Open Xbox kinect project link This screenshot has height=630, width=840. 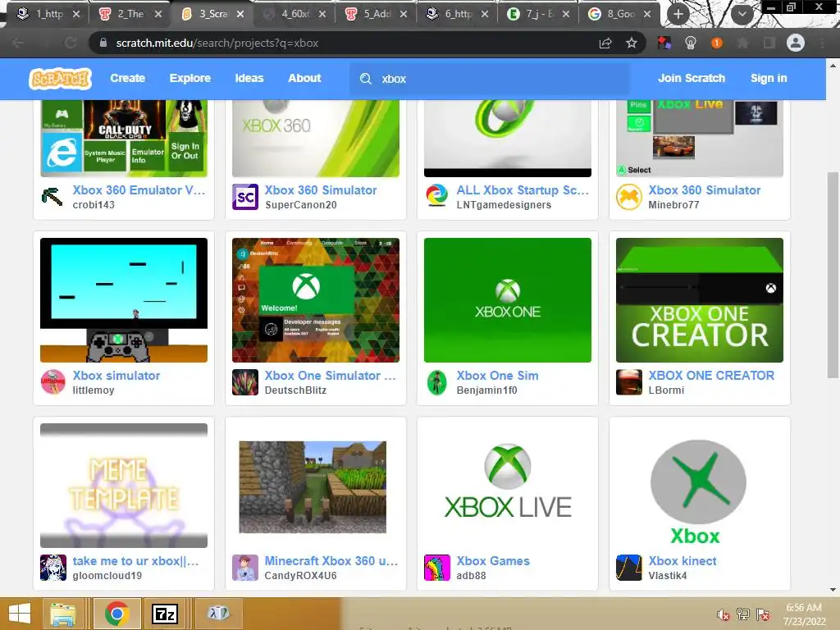[x=682, y=561]
